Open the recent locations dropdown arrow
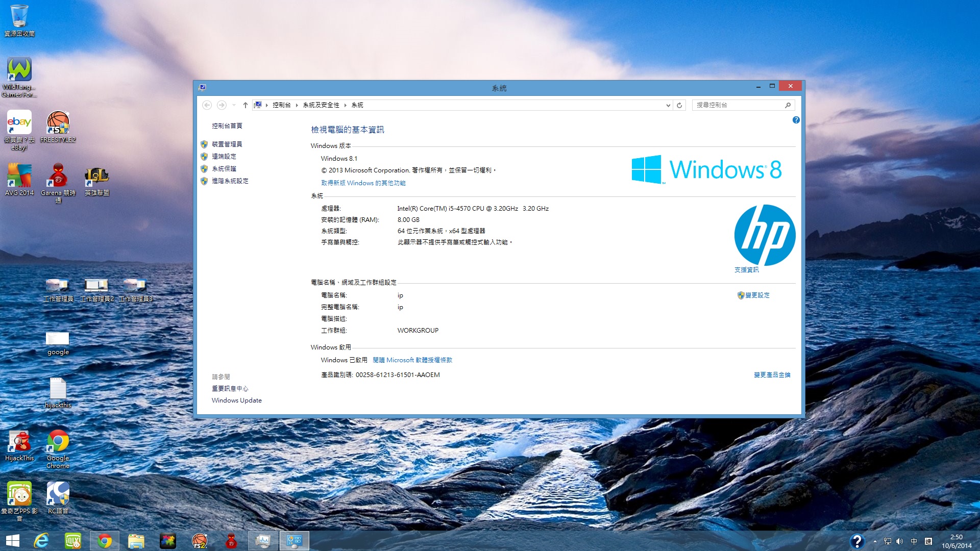 234,105
